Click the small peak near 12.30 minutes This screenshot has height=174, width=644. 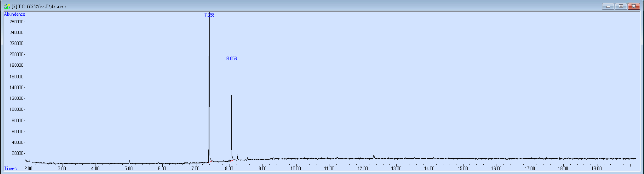tap(374, 156)
